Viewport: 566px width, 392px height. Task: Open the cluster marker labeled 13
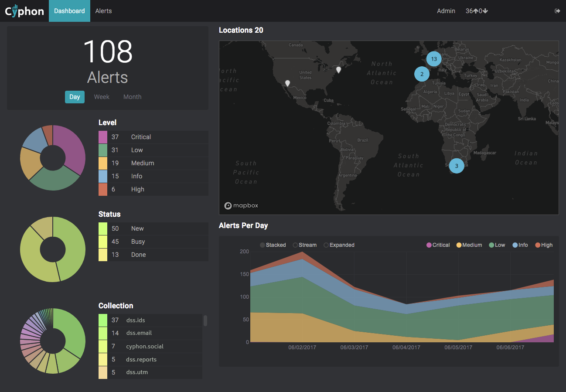(433, 59)
